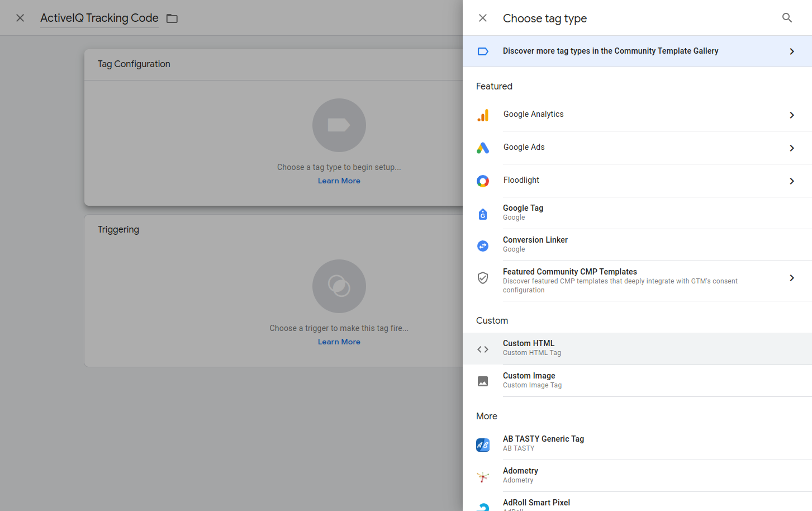Screen dimensions: 812x511
Task: Click the Conversion Linker blue arrows icon
Action: tap(483, 246)
